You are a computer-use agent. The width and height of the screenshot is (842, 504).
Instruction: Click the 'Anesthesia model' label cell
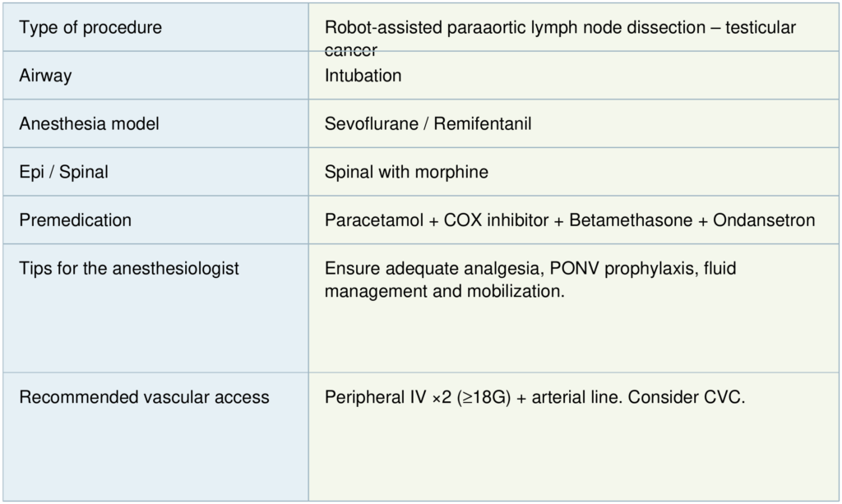coord(89,124)
